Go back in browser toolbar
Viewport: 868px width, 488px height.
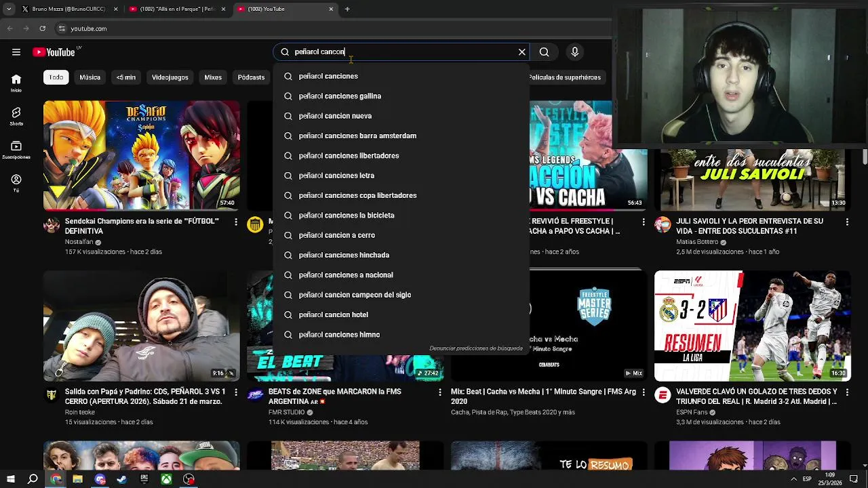9,28
